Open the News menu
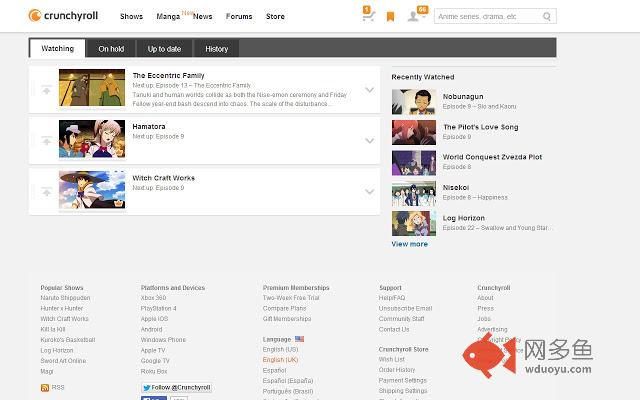Viewport: 640px width, 400px height. click(202, 16)
